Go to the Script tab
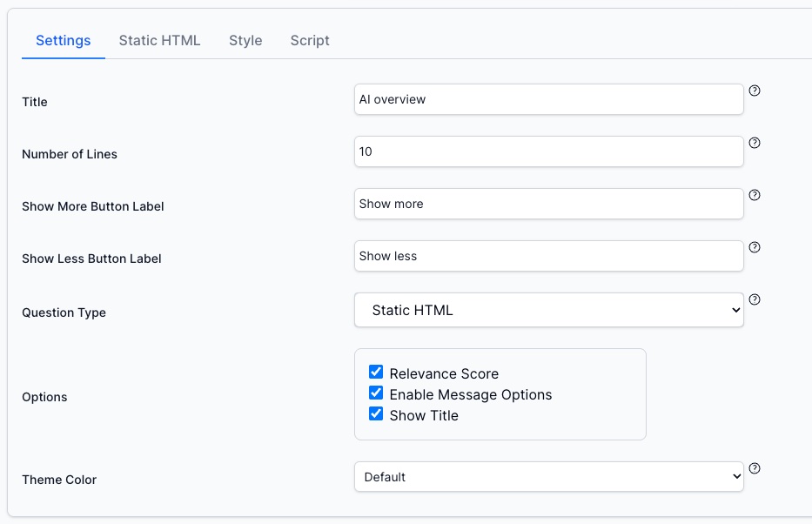This screenshot has width=812, height=524. 310,41
